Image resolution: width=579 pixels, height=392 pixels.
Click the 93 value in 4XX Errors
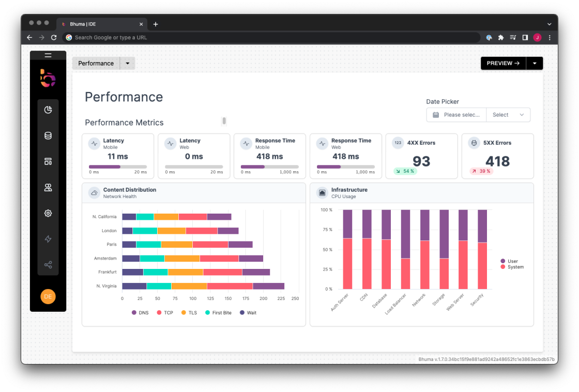(421, 161)
